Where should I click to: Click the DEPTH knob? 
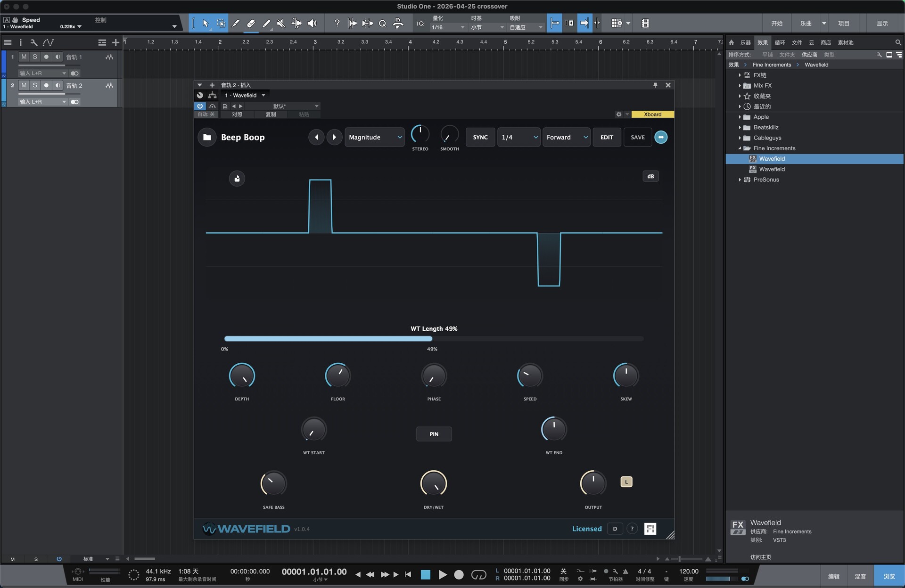(x=242, y=376)
